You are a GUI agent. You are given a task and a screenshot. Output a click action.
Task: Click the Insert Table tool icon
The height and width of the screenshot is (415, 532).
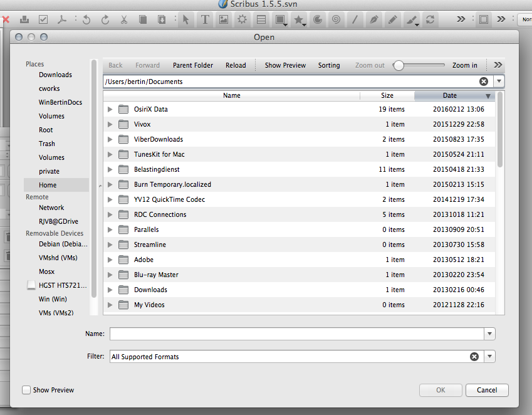[261, 19]
